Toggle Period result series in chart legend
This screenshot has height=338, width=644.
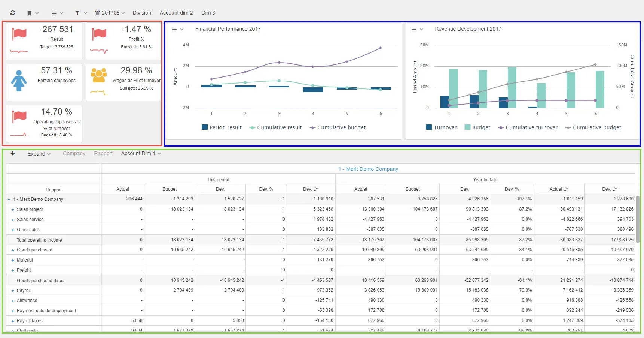pos(222,127)
